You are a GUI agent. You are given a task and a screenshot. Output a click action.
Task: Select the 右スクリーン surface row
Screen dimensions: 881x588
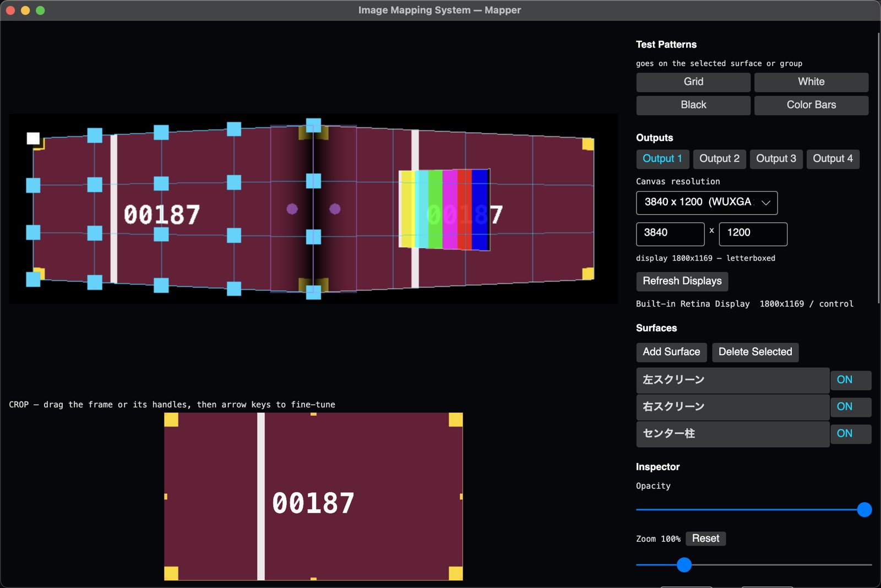click(x=732, y=407)
